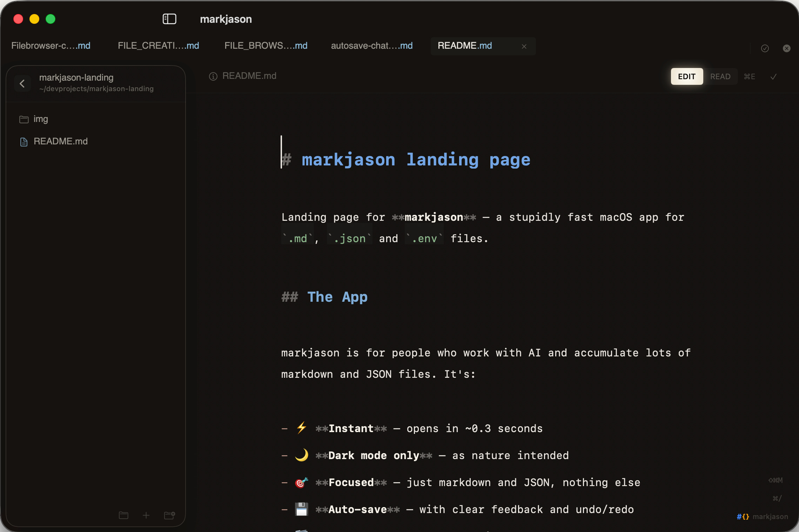Close the README.md tab
The height and width of the screenshot is (532, 799).
tap(524, 46)
